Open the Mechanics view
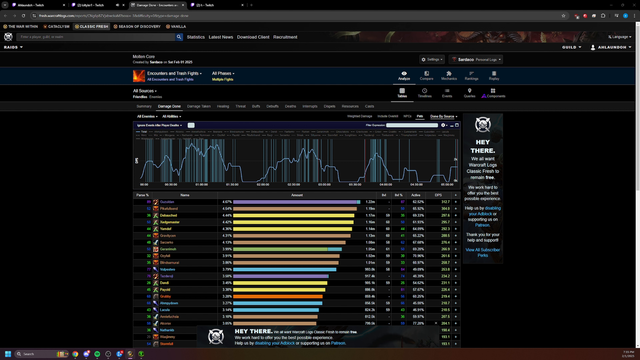 click(449, 76)
